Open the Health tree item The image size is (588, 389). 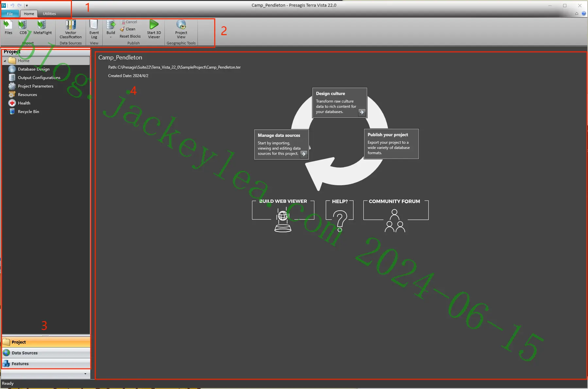click(24, 103)
